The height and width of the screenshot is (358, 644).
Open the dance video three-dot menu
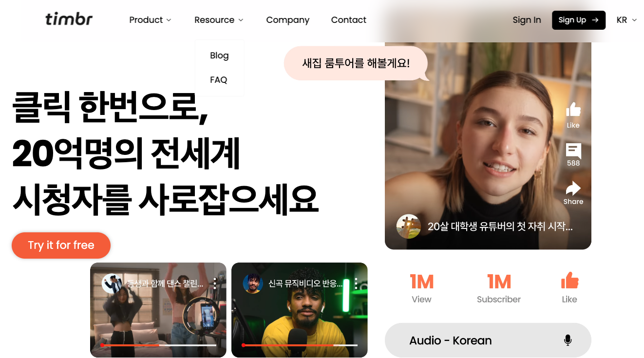click(215, 283)
